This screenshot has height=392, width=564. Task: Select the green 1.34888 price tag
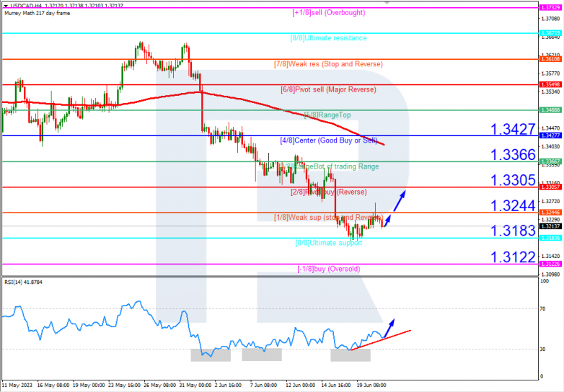tap(550, 110)
